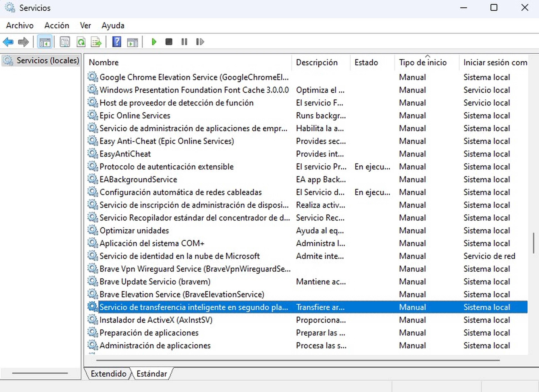Toggle the show/hide console tree icon
The width and height of the screenshot is (539, 392).
45,42
